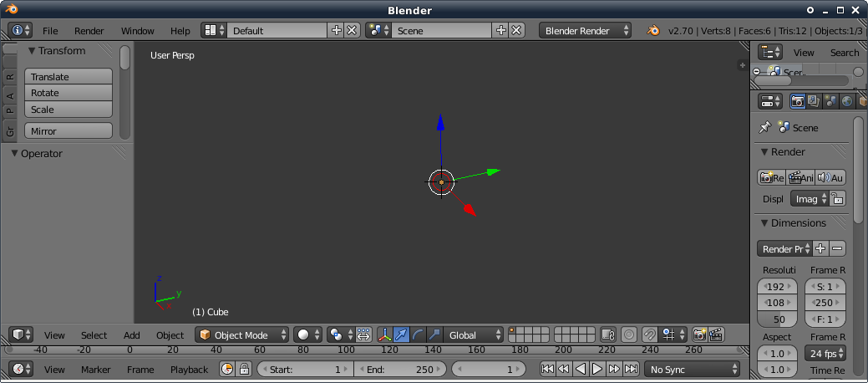868x383 pixels.
Task: Open the snap element selector
Action: [x=673, y=334]
